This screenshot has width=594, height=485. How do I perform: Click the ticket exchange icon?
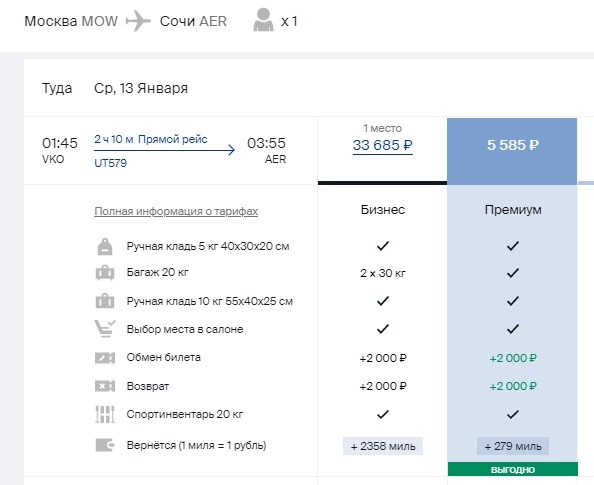click(x=105, y=358)
